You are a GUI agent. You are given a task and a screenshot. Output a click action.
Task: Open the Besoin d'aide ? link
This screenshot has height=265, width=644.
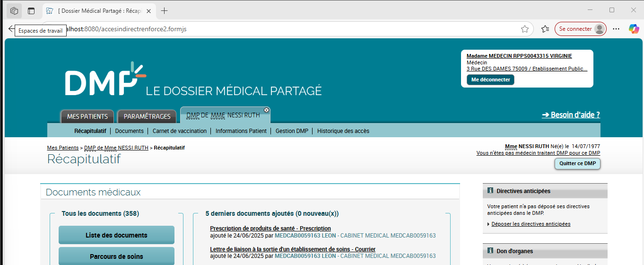point(571,115)
